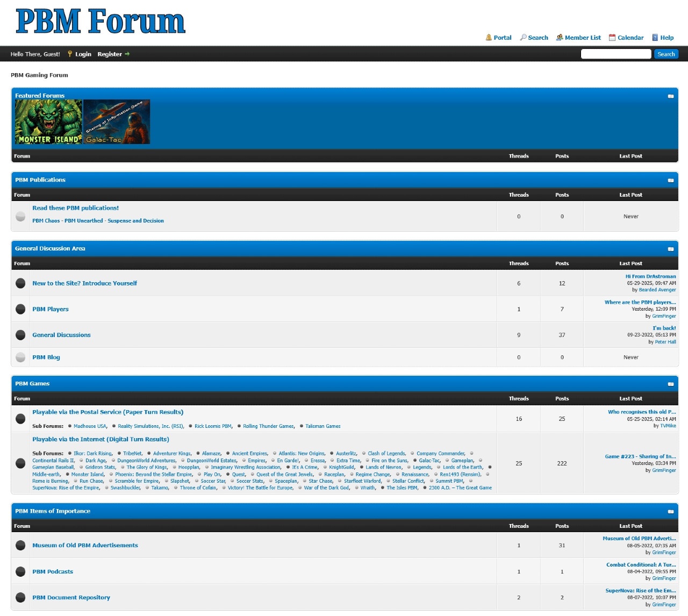Collapse the General Discussion Area section
Screen dimensions: 688x616
671,249
